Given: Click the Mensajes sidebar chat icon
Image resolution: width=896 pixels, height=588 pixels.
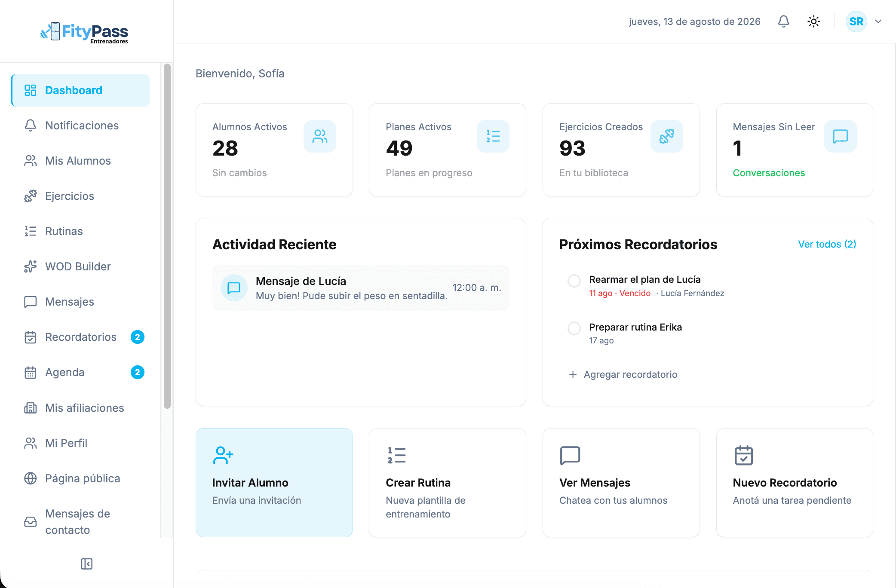Looking at the screenshot, I should [31, 302].
